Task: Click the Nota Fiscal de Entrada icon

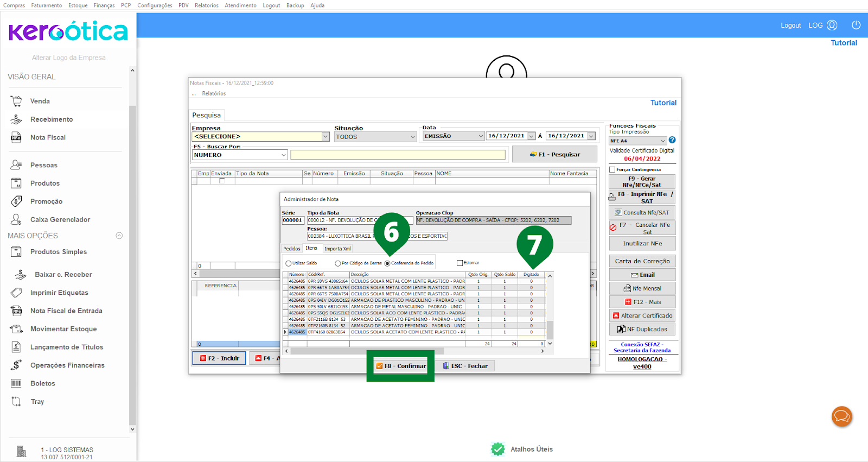Action: point(16,311)
